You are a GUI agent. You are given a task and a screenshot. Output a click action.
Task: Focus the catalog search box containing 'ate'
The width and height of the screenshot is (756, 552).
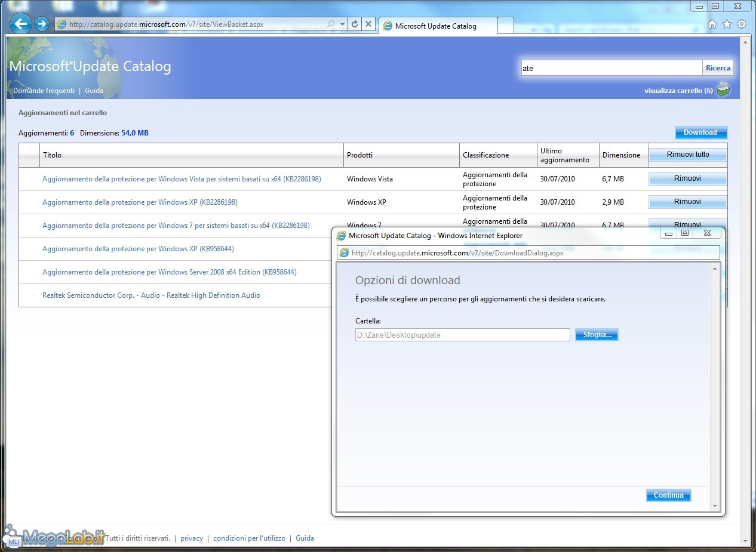pos(611,68)
